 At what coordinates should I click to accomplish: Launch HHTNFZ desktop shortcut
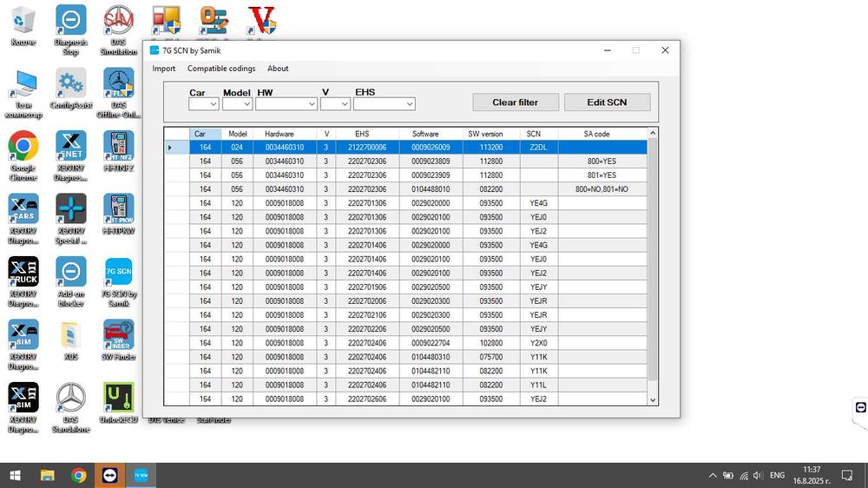[x=118, y=152]
